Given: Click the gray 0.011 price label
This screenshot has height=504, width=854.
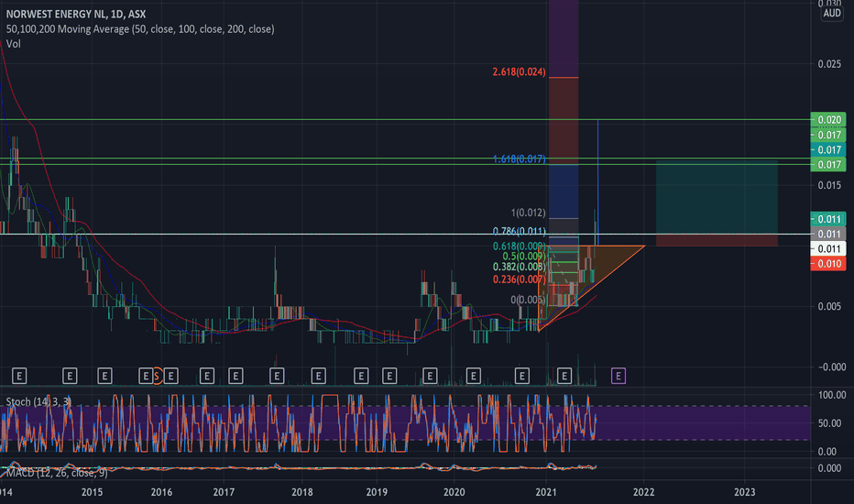Looking at the screenshot, I should pos(828,234).
